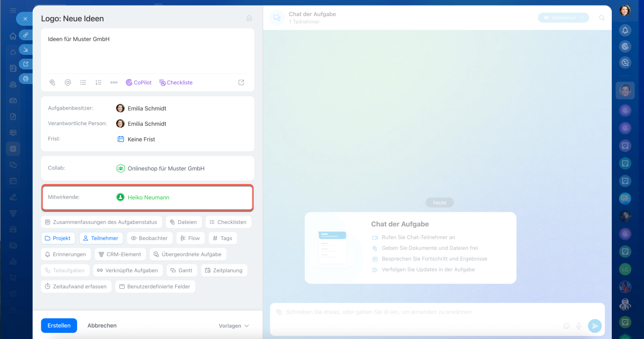Add the Checklisten field chip
Image resolution: width=644 pixels, height=339 pixels.
[228, 222]
